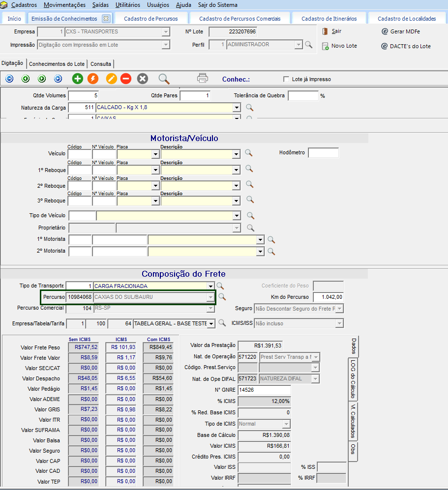Switch to Cadastro de Percursos tab
This screenshot has height=490, width=448.
coord(150,19)
